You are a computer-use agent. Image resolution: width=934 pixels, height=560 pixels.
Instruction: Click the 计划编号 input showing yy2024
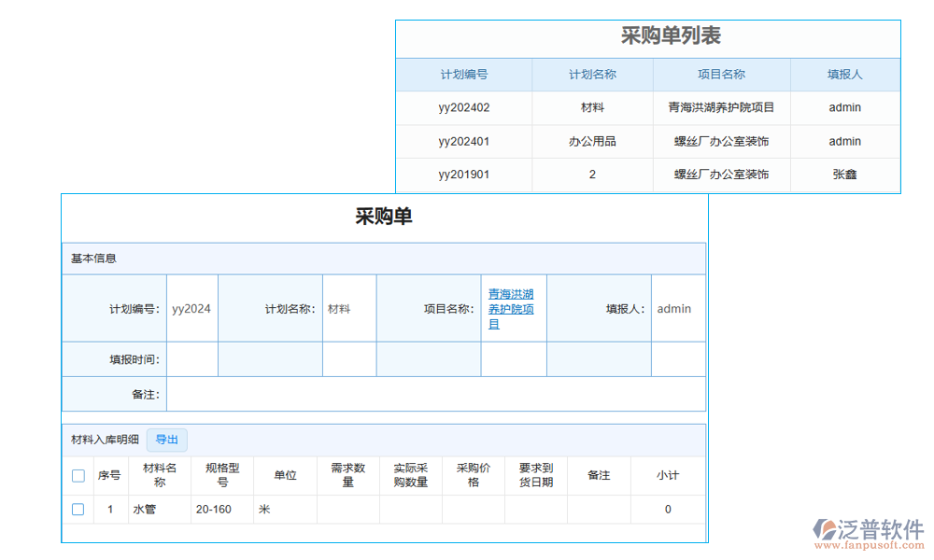(191, 308)
